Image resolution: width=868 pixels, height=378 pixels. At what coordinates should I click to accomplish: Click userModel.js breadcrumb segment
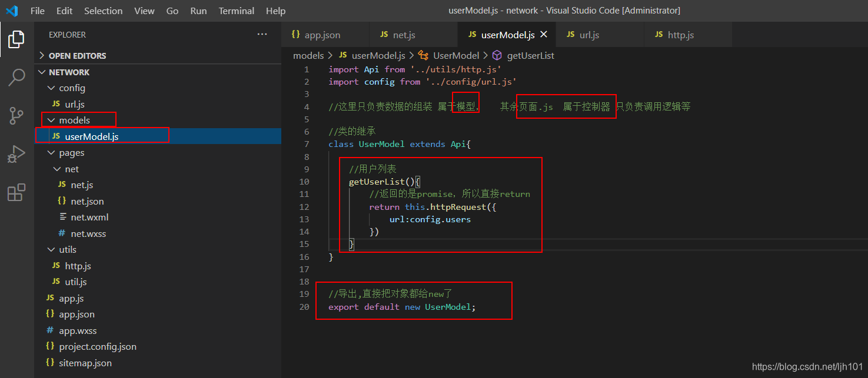(x=378, y=55)
